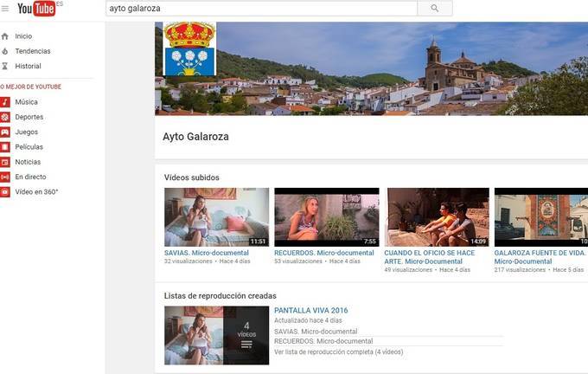Open the PANTALLA VIVA 2016 playlist
Screen dimensions: 588x374
click(310, 311)
